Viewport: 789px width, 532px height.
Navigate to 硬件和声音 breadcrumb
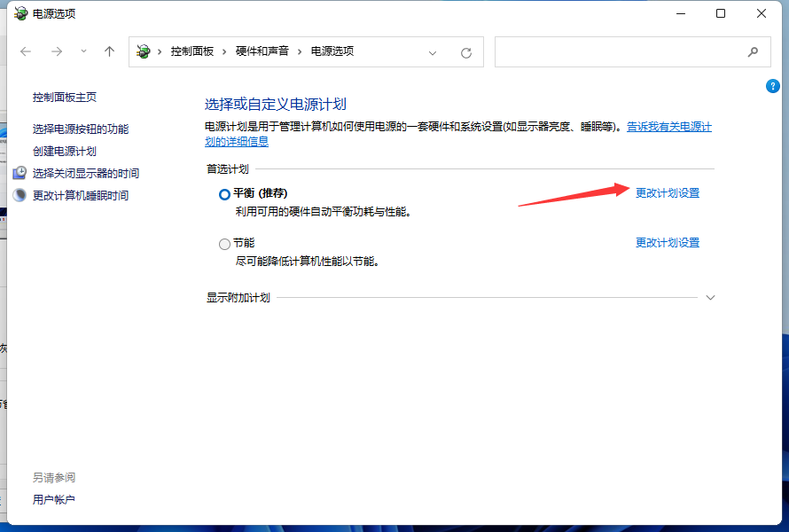(262, 51)
